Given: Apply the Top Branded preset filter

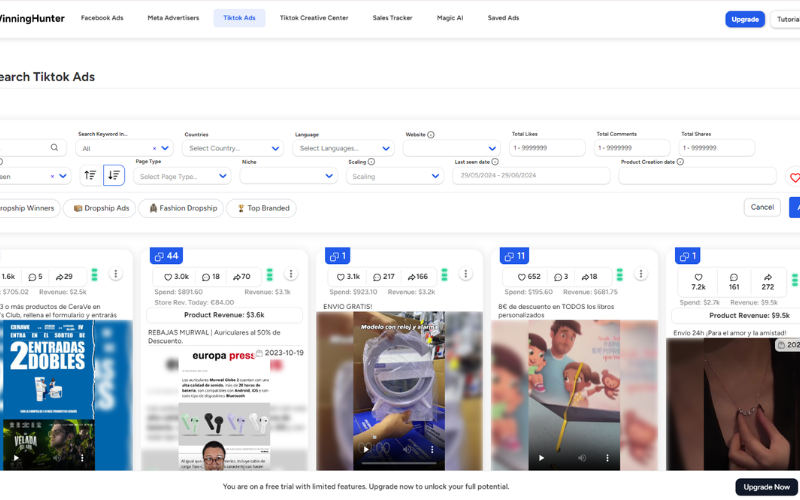Looking at the screenshot, I should (x=262, y=208).
